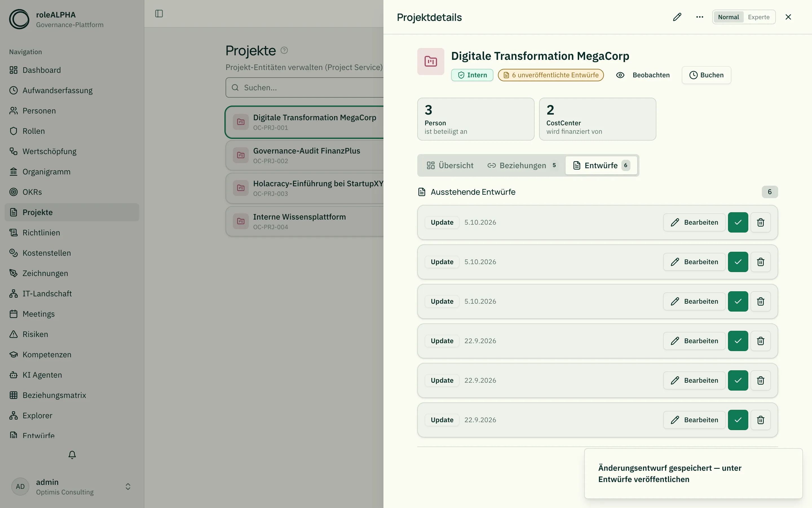The width and height of the screenshot is (812, 508).
Task: Open the Person ist beteiligt an card
Action: tap(476, 119)
